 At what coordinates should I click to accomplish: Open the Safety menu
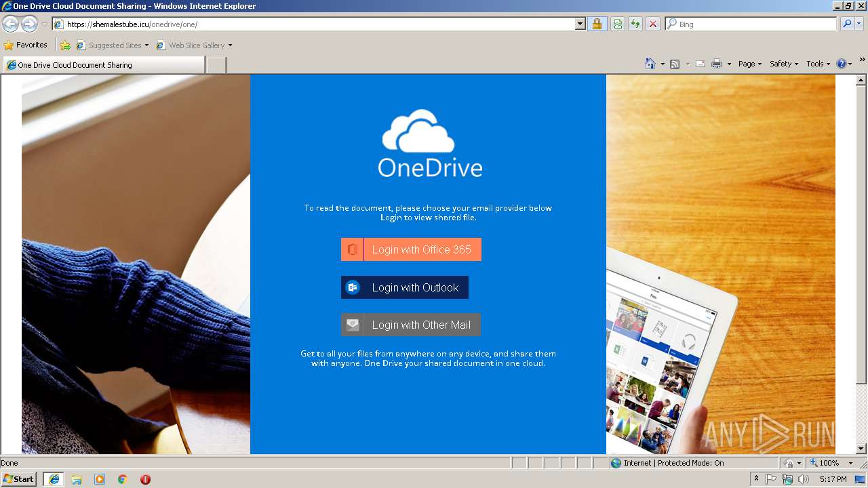point(784,64)
